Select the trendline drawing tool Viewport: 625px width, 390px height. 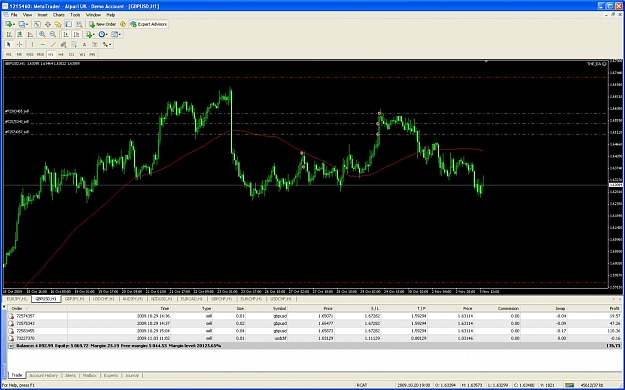[53, 44]
